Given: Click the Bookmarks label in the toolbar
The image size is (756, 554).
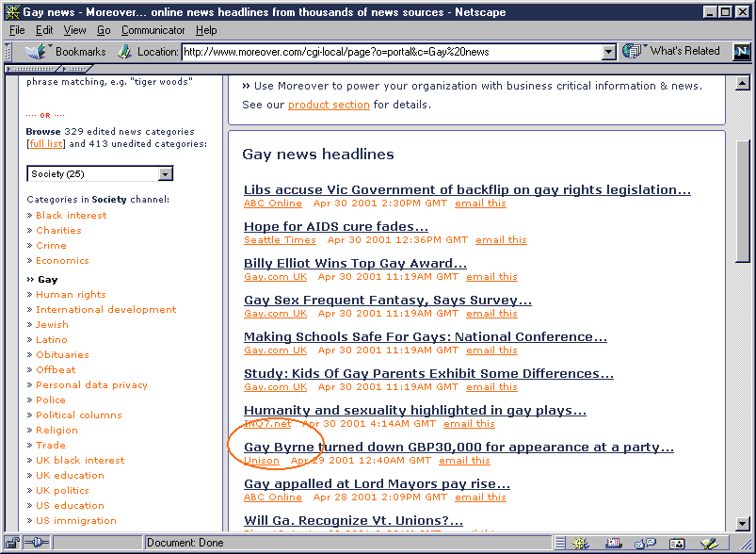Looking at the screenshot, I should tap(80, 51).
